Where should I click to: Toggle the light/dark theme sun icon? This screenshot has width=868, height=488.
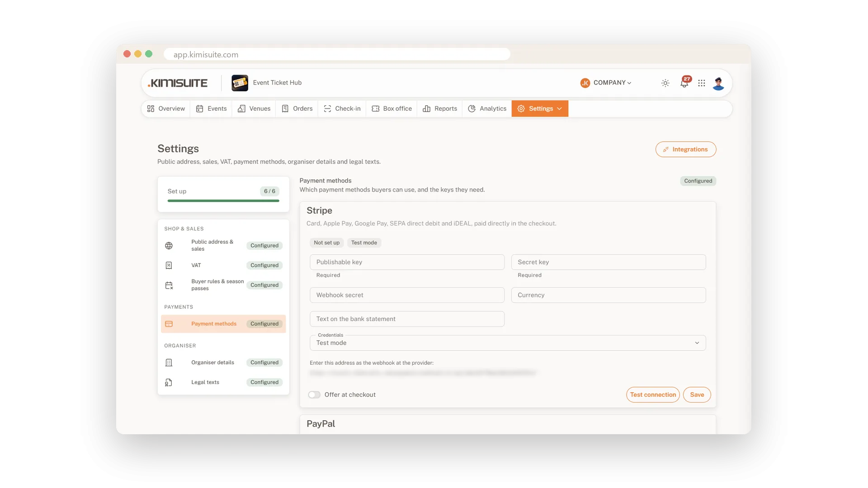(665, 83)
